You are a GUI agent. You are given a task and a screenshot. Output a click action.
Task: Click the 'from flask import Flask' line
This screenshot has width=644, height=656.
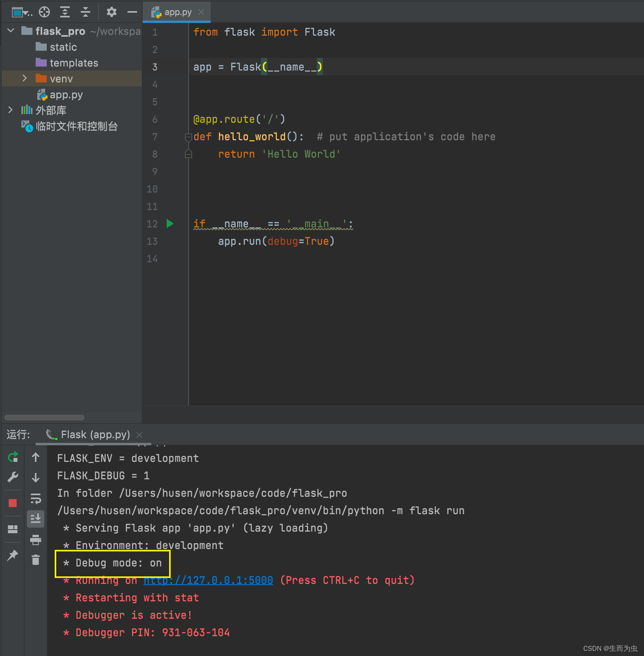pos(264,32)
